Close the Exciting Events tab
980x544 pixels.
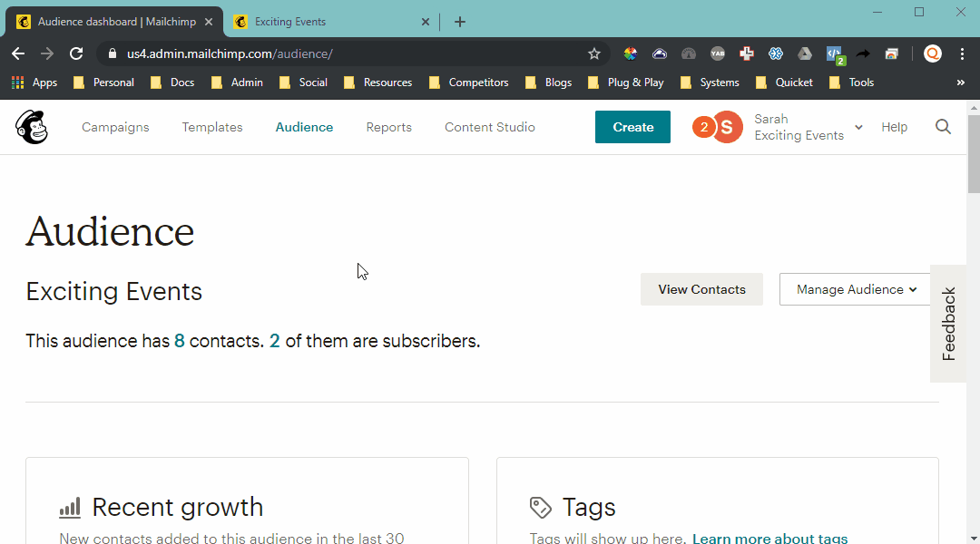[x=426, y=22]
